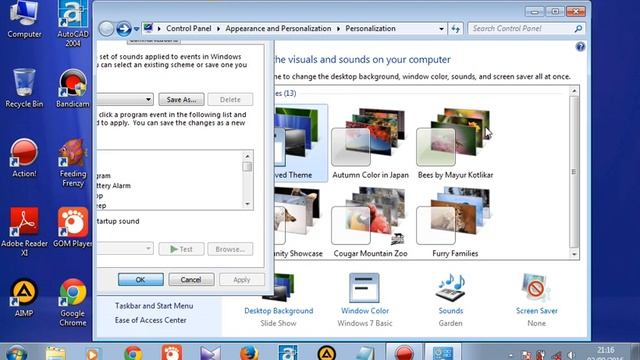Launch AIMP from the taskbar
This screenshot has width=640, height=360.
pos(327,353)
